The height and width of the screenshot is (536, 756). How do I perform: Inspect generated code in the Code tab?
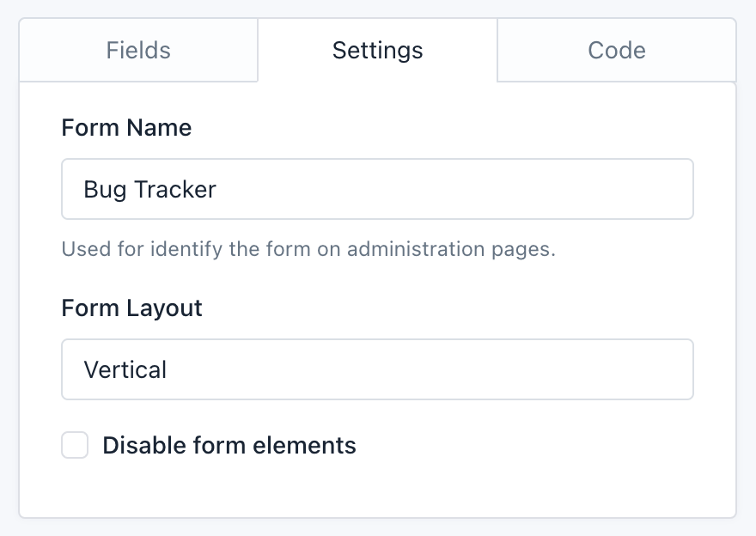(x=616, y=50)
